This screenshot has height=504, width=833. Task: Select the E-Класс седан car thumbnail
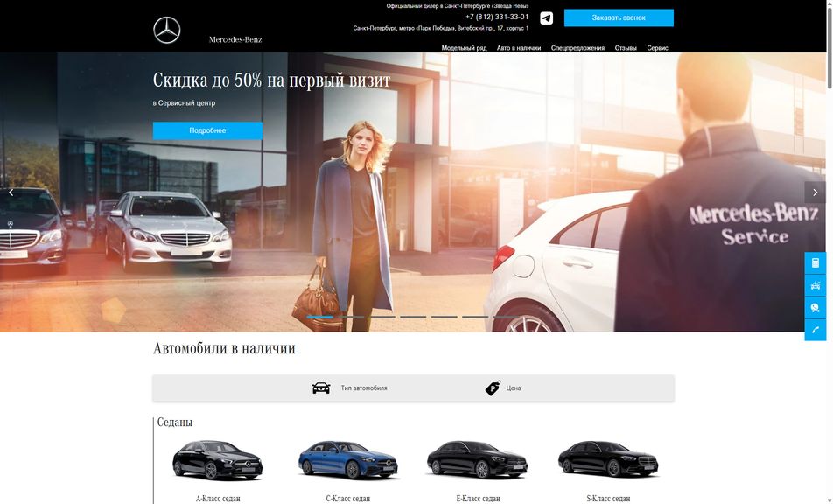[x=478, y=460]
